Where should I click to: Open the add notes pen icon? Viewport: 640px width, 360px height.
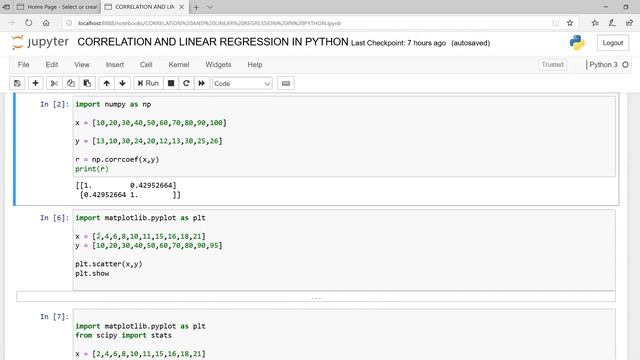pos(612,23)
